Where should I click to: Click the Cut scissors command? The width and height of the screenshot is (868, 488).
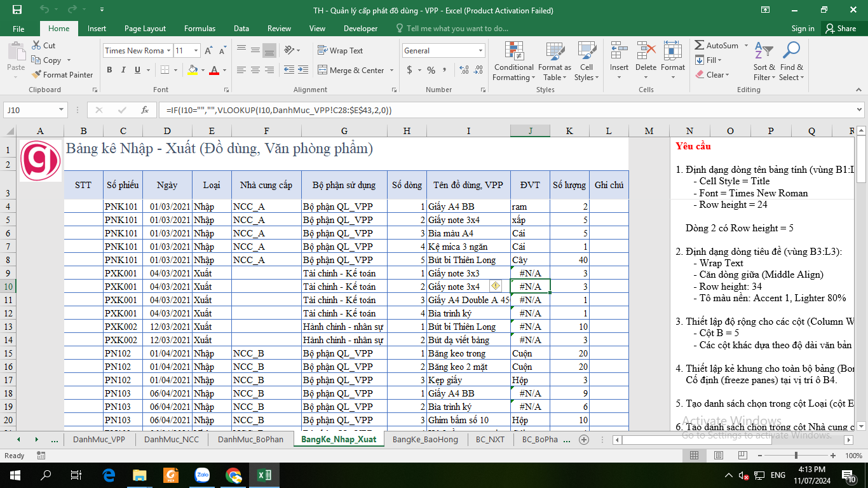[x=44, y=46]
